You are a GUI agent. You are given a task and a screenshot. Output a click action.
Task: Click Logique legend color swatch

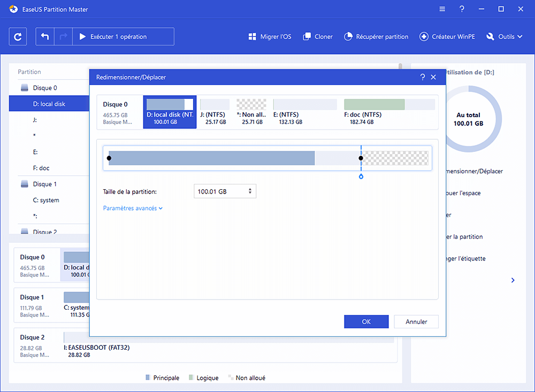[x=191, y=378]
